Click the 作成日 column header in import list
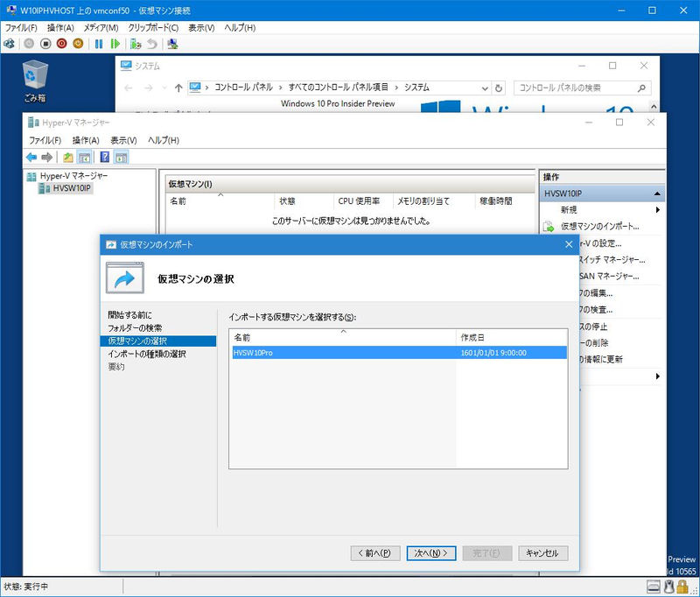 [512, 337]
